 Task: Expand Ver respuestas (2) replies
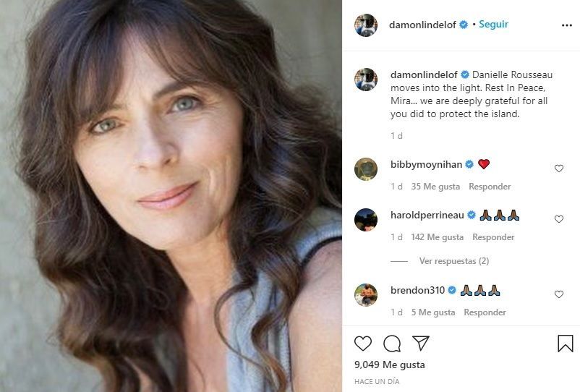tap(453, 261)
